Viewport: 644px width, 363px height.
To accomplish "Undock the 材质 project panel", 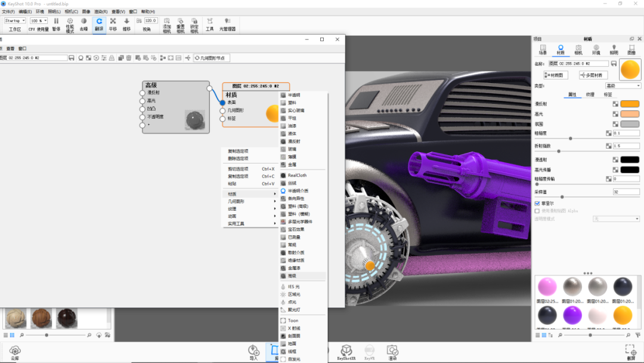I will (631, 39).
